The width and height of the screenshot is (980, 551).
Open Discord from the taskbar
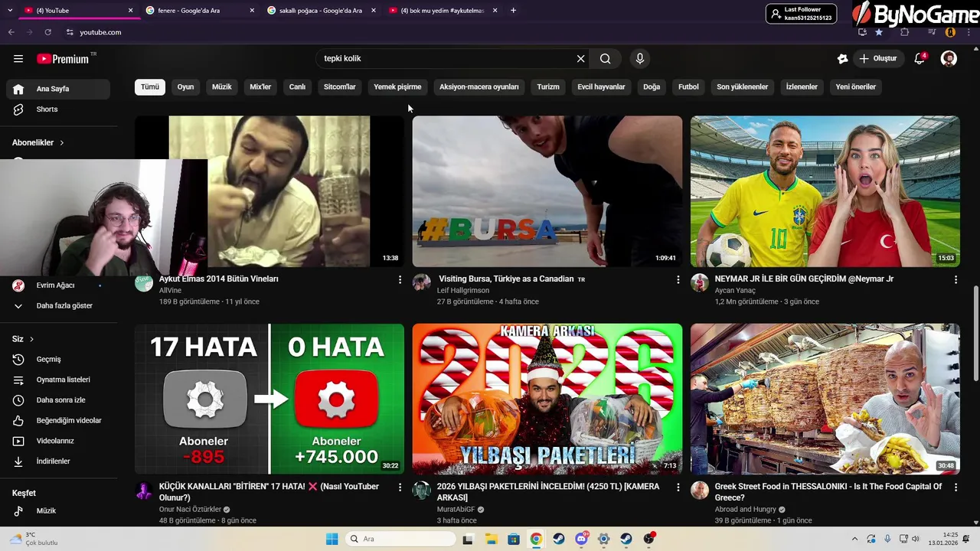coord(581,539)
